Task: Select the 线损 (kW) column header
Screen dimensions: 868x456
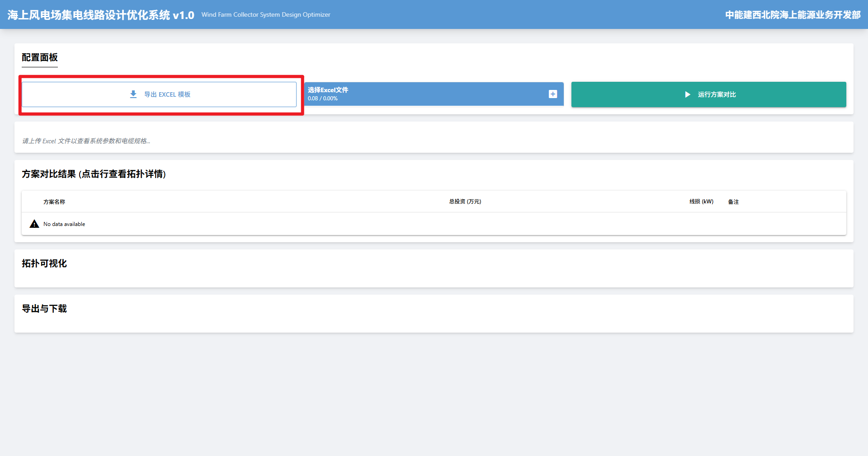Action: 701,202
